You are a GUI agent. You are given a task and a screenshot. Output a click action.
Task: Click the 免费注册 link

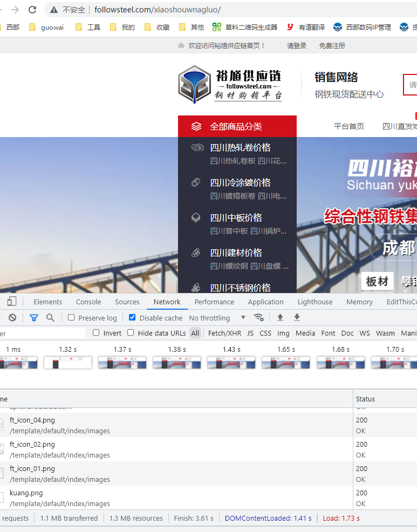(332, 46)
